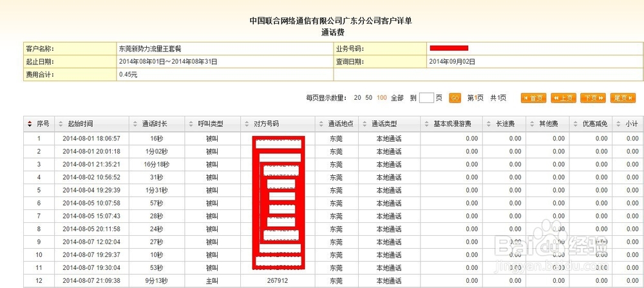
Task: Select start time 2014-08-07 19:29:37 cell
Action: click(91, 255)
